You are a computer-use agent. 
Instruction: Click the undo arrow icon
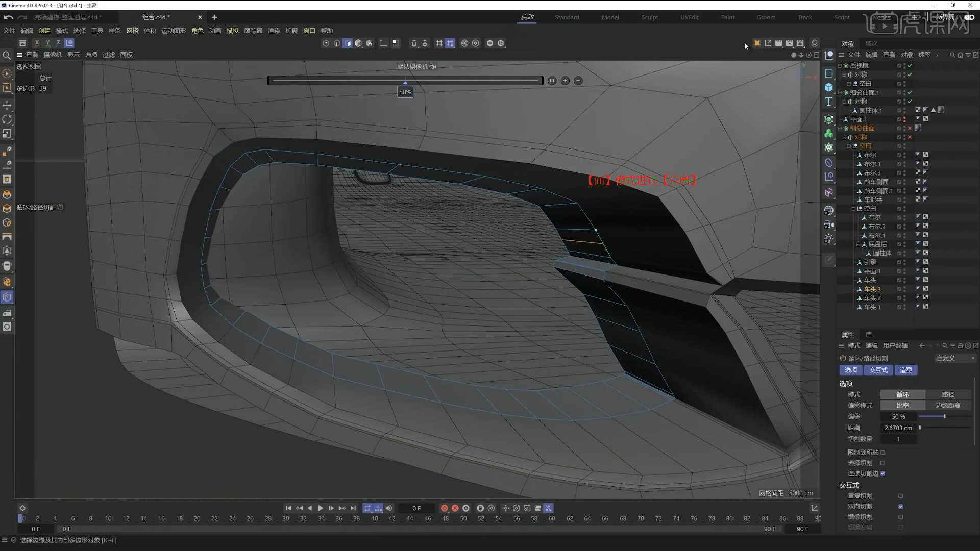(8, 17)
